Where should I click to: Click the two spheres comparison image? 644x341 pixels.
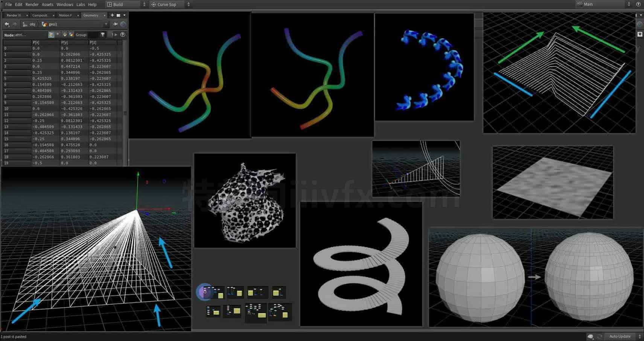(536, 277)
